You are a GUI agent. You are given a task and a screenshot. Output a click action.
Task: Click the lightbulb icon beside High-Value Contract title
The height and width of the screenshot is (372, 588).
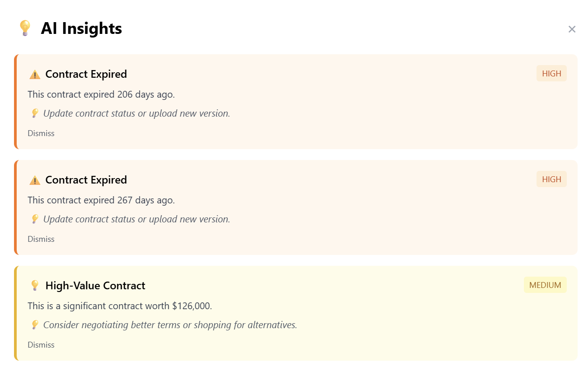coord(35,286)
